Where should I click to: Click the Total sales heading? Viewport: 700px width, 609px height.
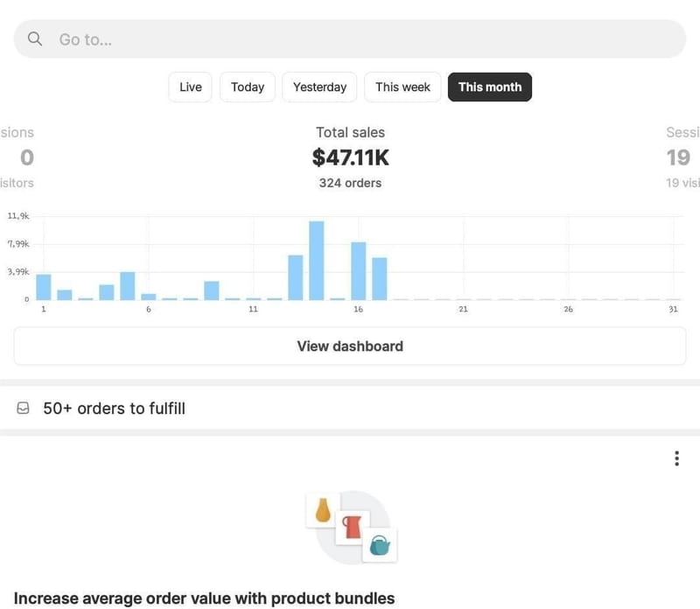(350, 132)
